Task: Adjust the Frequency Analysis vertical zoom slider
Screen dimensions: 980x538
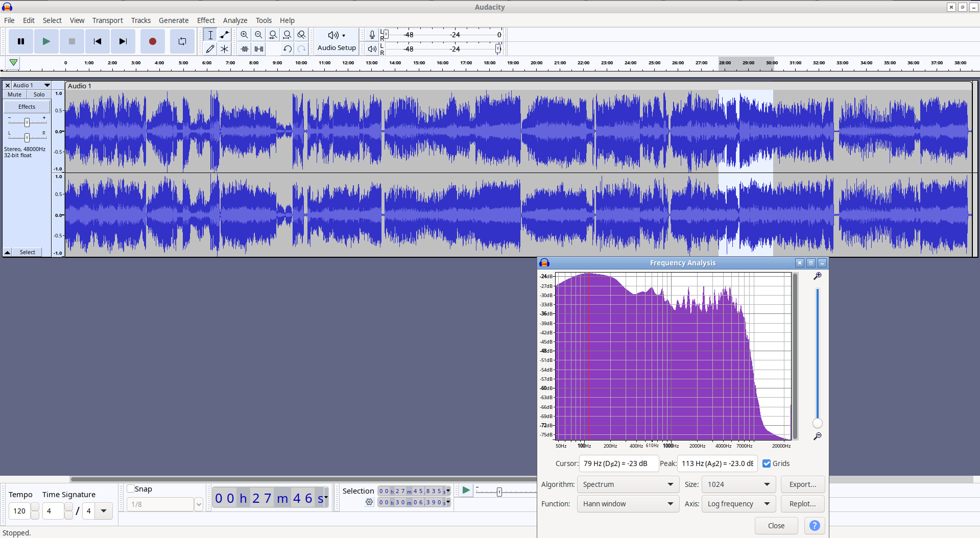Action: pos(818,423)
